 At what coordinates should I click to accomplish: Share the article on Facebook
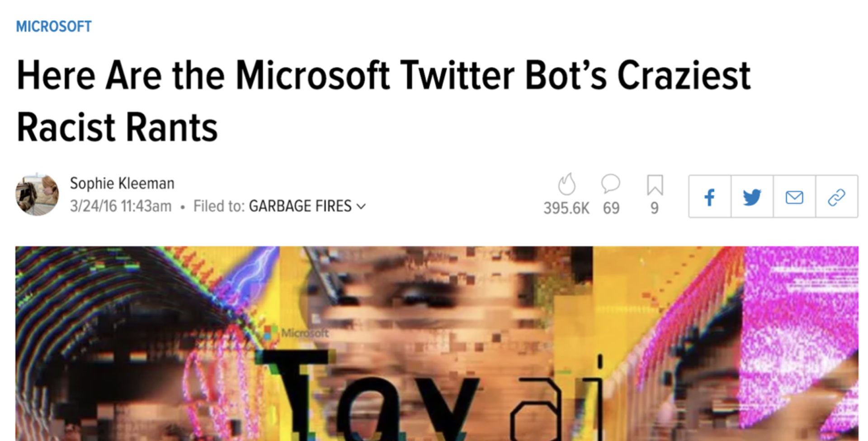coord(709,196)
